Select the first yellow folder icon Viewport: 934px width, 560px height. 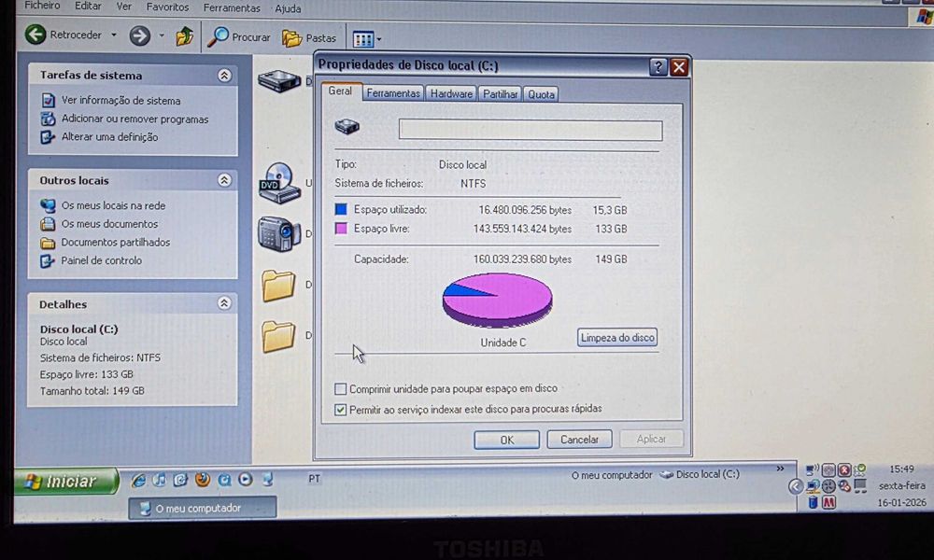tap(278, 285)
